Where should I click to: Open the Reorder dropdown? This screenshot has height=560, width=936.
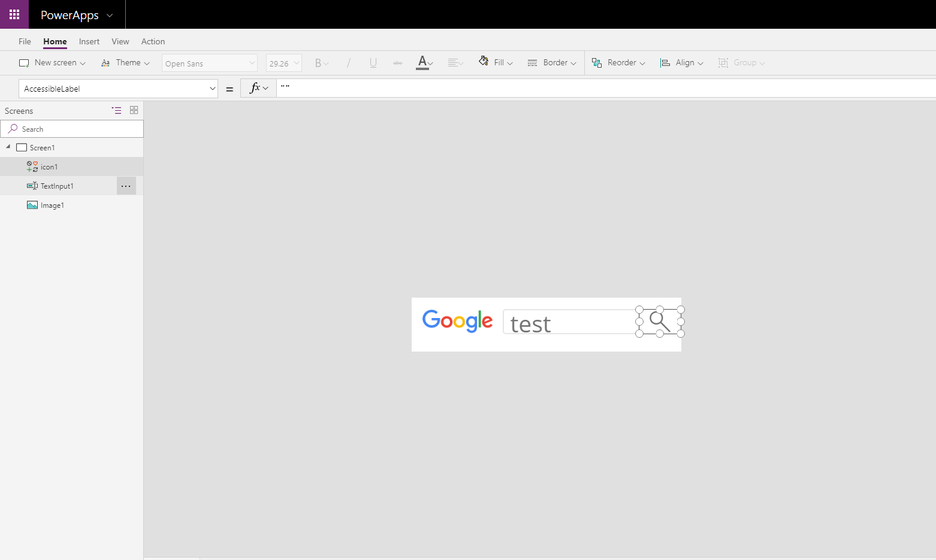pyautogui.click(x=618, y=62)
